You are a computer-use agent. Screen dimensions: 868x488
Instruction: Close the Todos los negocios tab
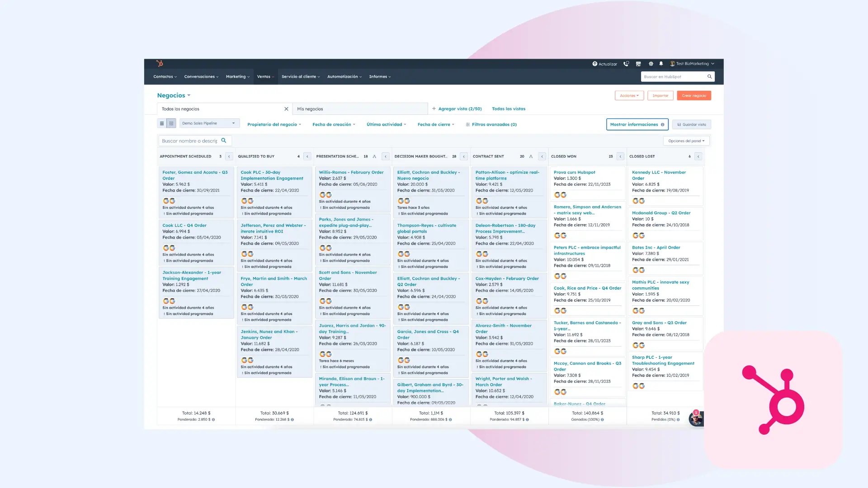click(x=286, y=109)
